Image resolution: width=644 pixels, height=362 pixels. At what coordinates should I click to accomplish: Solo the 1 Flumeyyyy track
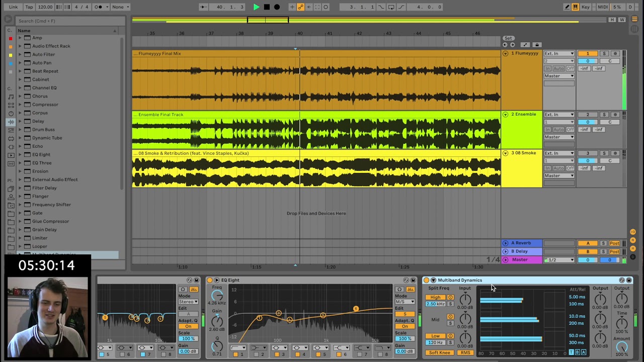click(604, 53)
